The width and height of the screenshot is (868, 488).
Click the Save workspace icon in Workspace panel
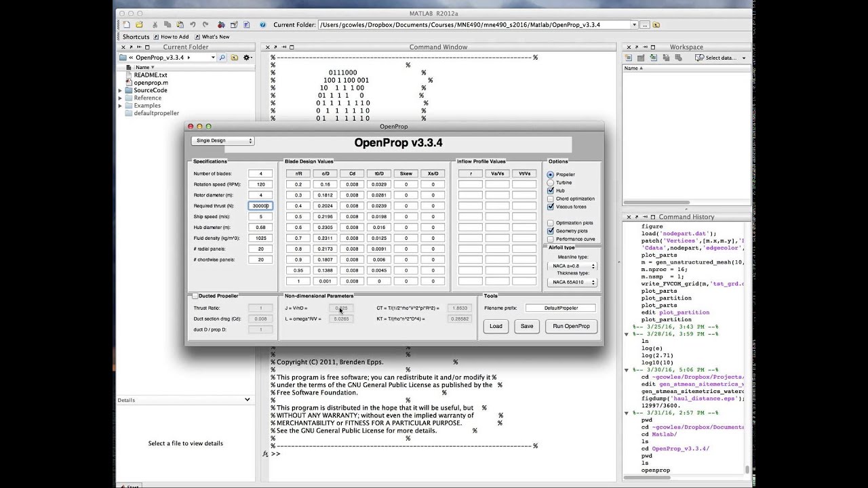click(666, 58)
